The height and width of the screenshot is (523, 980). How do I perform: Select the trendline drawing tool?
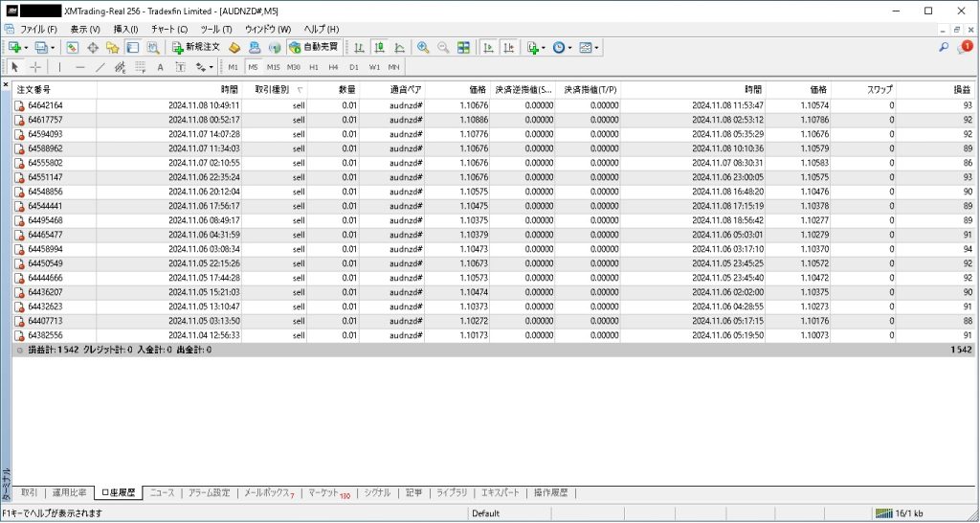(100, 67)
